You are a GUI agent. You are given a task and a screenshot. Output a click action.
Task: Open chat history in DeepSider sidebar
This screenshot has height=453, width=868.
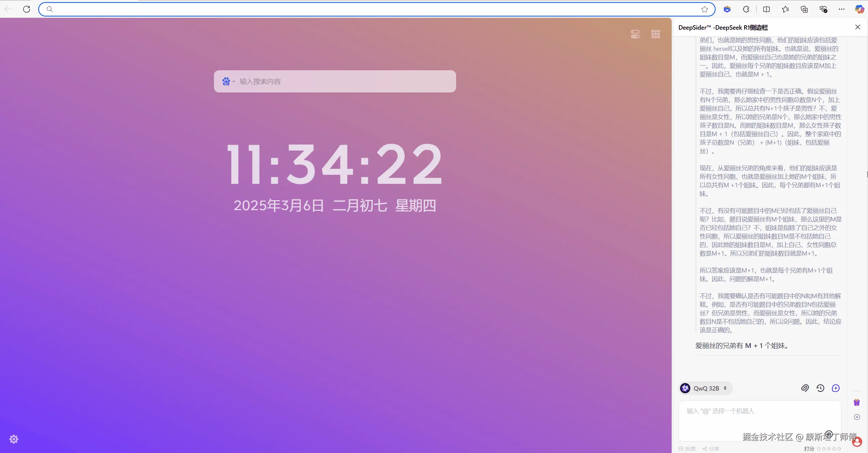click(x=821, y=388)
